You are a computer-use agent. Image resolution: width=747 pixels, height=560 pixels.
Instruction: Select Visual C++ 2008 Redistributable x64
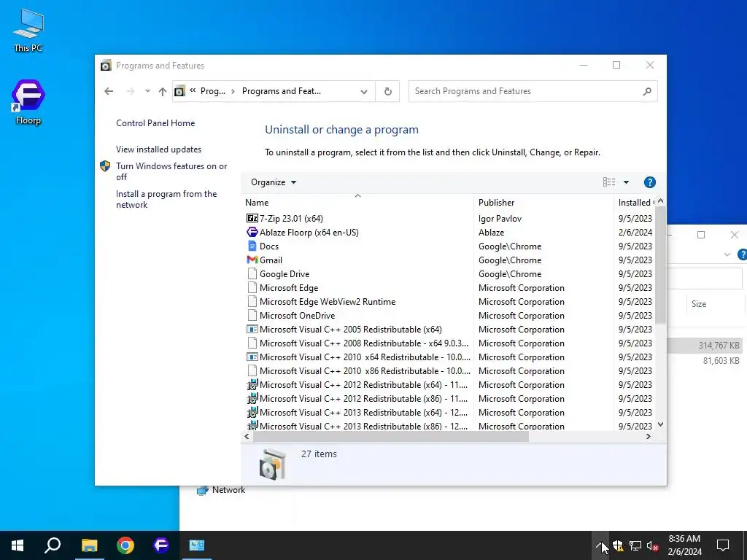357,343
